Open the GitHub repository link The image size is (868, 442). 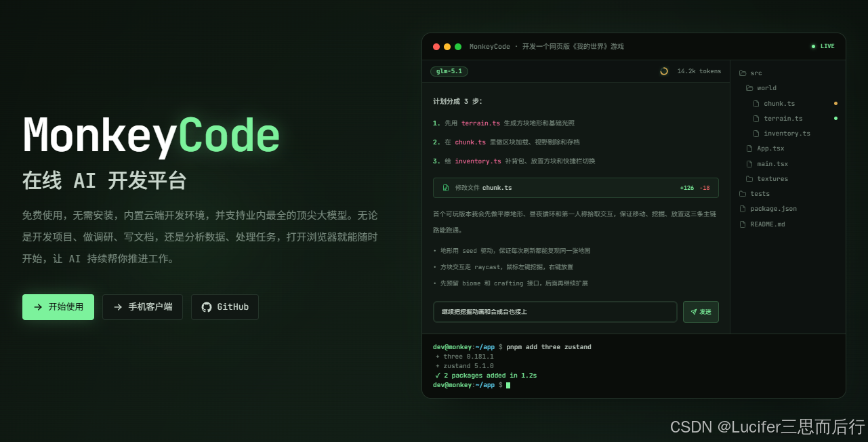tap(225, 307)
